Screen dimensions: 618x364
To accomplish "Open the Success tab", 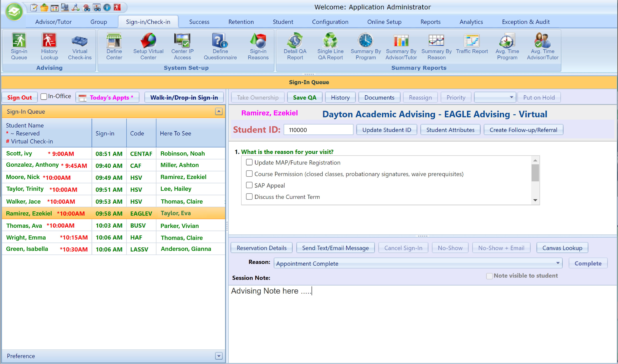I will (x=199, y=22).
